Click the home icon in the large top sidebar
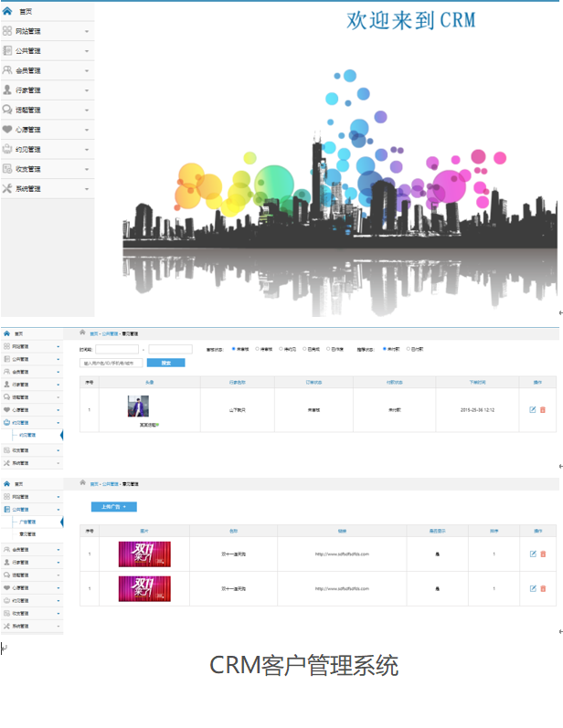This screenshot has height=728, width=563. pos(7,11)
